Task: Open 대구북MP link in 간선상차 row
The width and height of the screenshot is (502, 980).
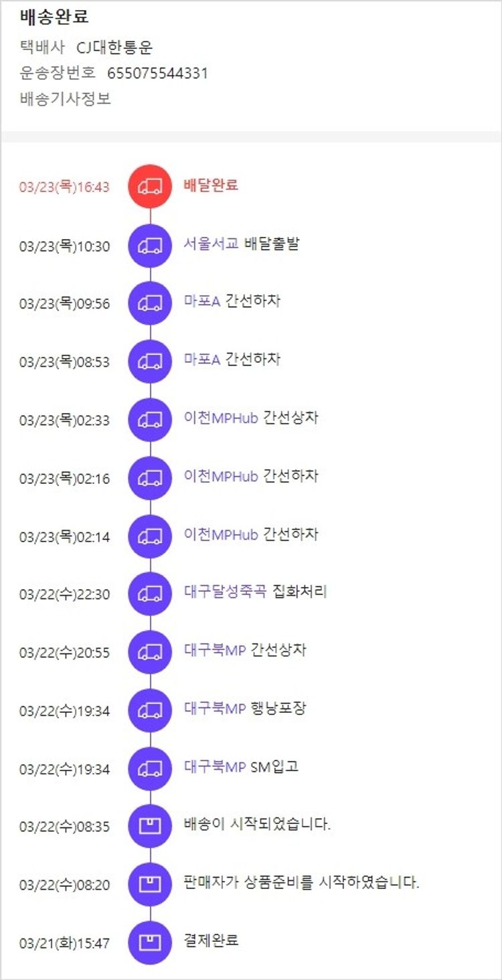Action: pos(215,650)
